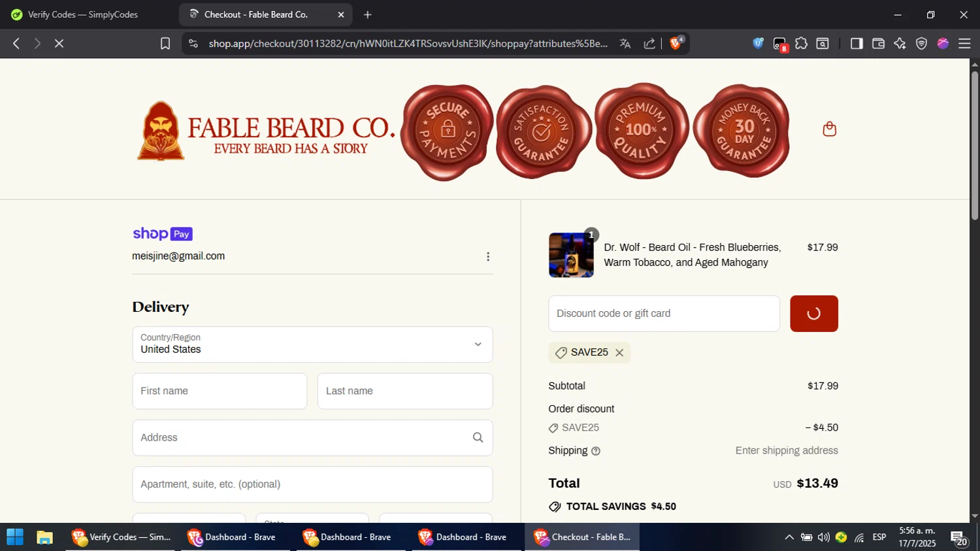Open Brave Shields lion icon

[676, 43]
